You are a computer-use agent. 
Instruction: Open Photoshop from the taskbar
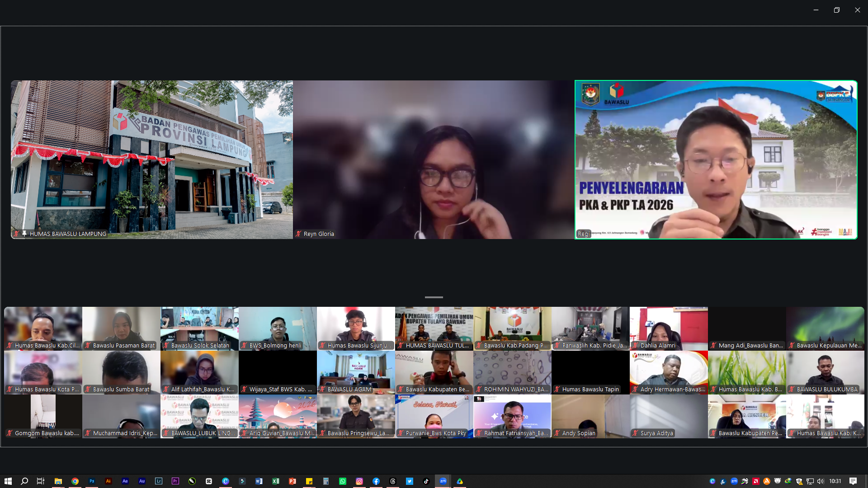pyautogui.click(x=92, y=481)
